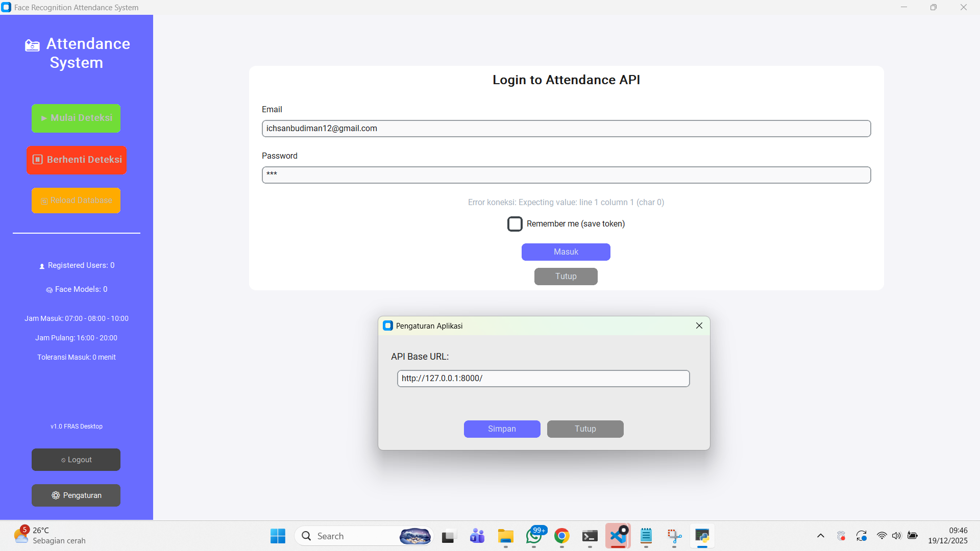Screen dimensions: 980x551
Task: Open File Explorer from the taskbar
Action: pos(505,536)
